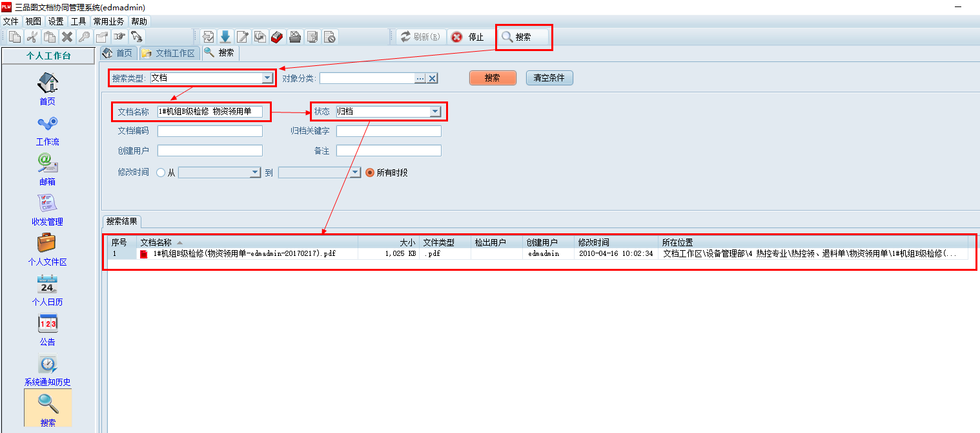The width and height of the screenshot is (980, 433).
Task: Click the blue download arrow icon
Action: (225, 37)
